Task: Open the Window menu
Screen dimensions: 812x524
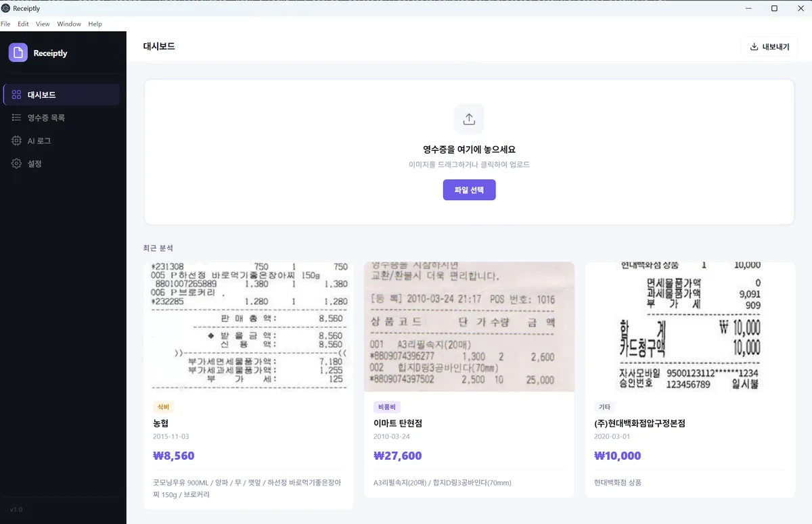Action: pos(68,23)
